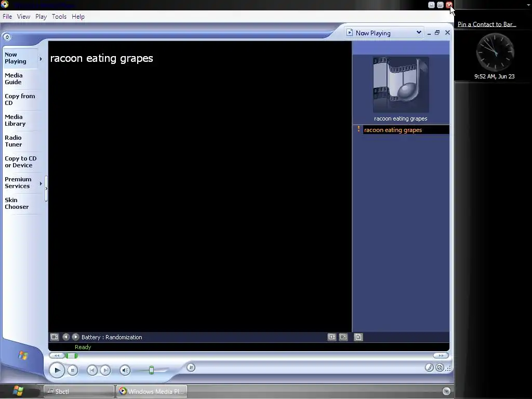Open Copy to CD or Device

tap(21, 162)
